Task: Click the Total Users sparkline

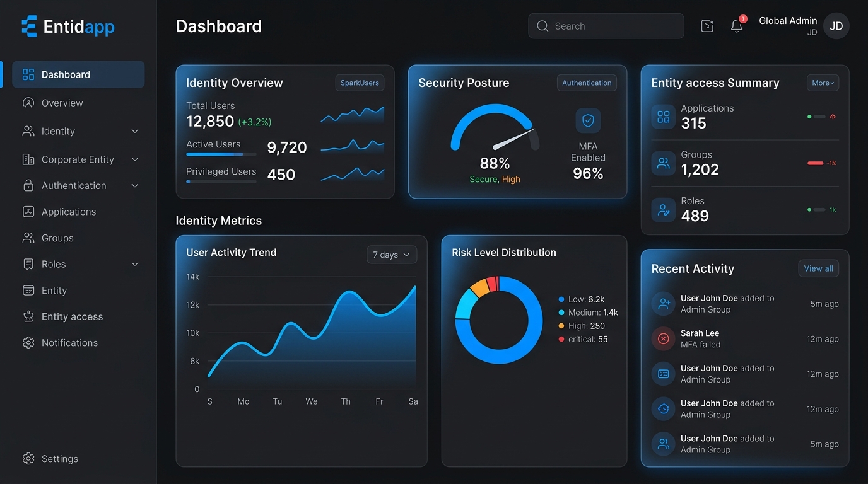Action: coord(352,115)
